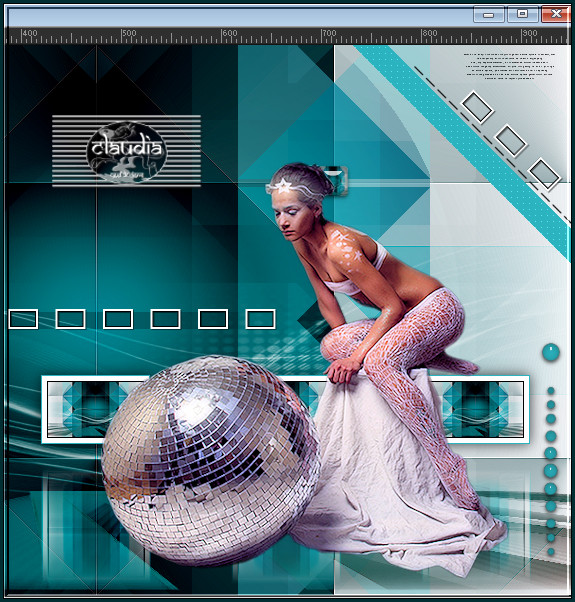The image size is (575, 602).
Task: Click the white star on woman's forehead
Action: click(x=284, y=186)
